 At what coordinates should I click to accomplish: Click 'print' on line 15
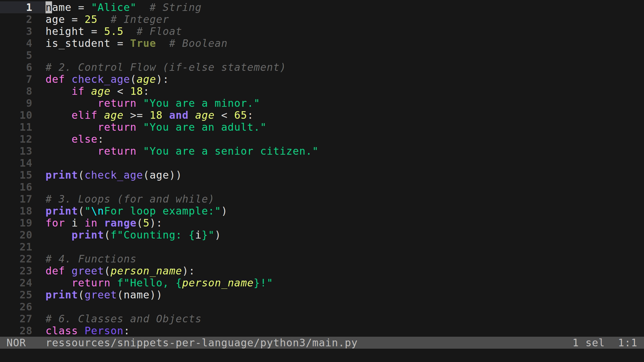coord(62,175)
